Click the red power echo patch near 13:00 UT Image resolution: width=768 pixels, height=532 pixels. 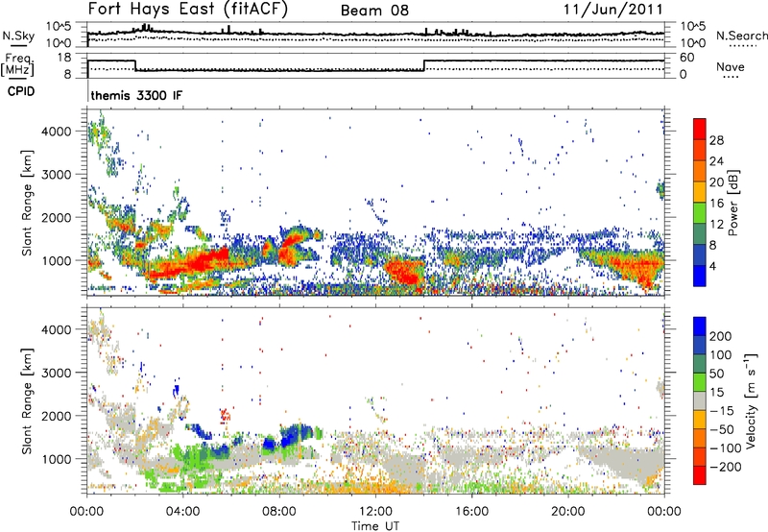coord(404,272)
